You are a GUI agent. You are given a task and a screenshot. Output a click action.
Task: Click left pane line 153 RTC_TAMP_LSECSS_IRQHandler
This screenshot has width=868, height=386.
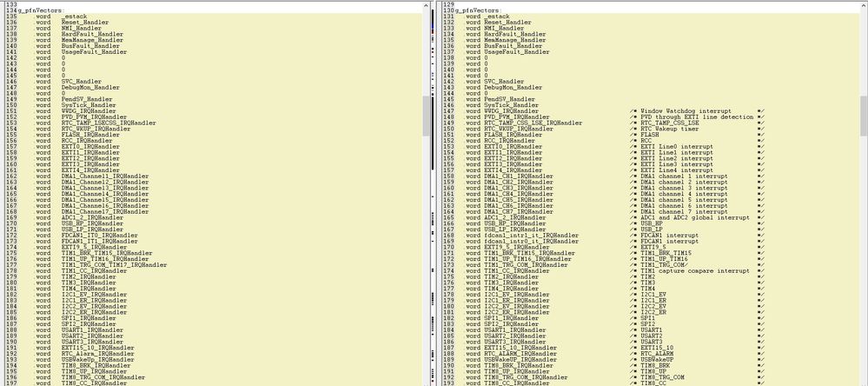pos(109,123)
